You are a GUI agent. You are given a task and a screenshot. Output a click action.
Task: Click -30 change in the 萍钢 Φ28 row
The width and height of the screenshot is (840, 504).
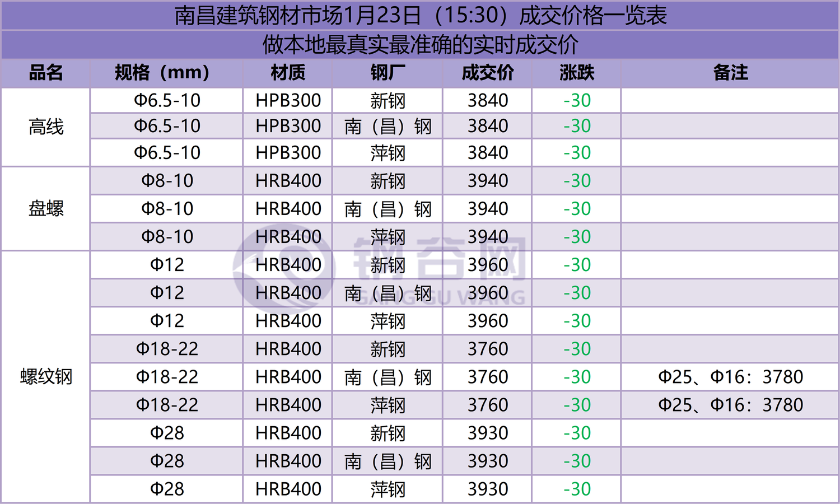click(577, 489)
